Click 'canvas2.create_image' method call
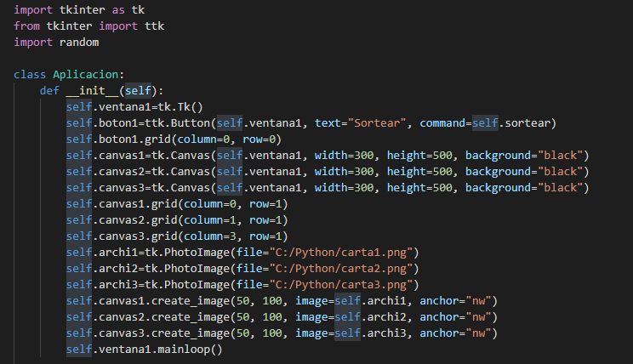Image resolution: width=633 pixels, height=364 pixels. (164, 317)
